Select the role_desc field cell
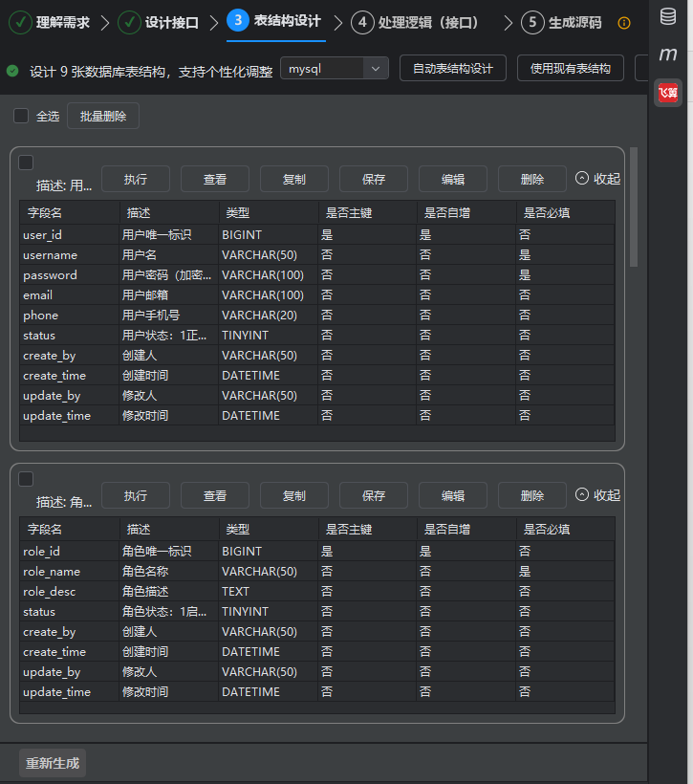Screen dimensions: 693x784 pyautogui.click(x=69, y=592)
